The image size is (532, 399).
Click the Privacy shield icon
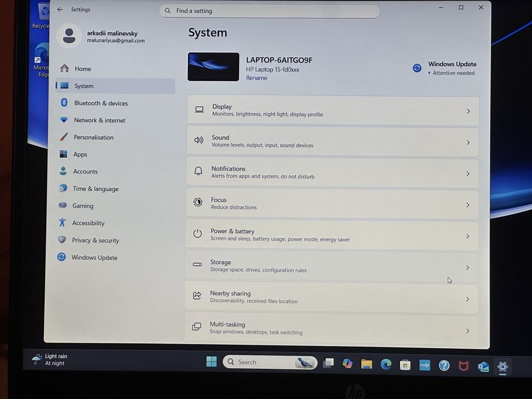(x=62, y=239)
